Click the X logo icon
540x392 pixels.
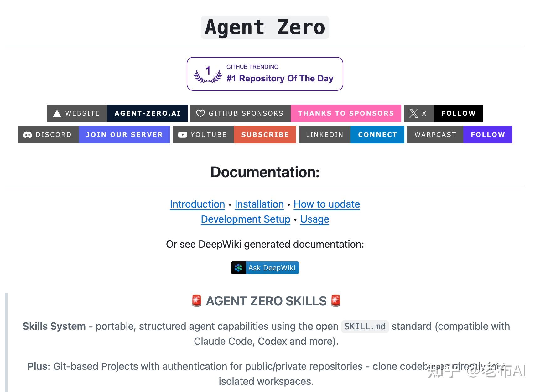[x=413, y=113]
